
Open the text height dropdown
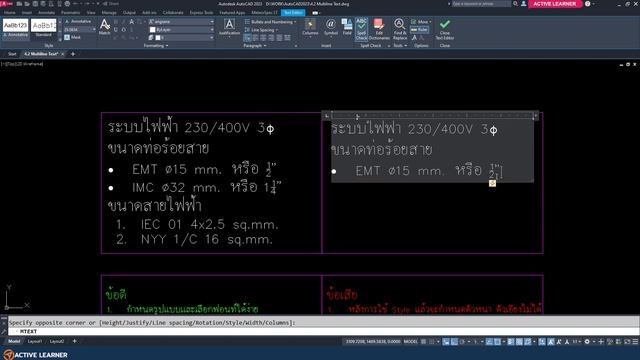click(x=93, y=30)
